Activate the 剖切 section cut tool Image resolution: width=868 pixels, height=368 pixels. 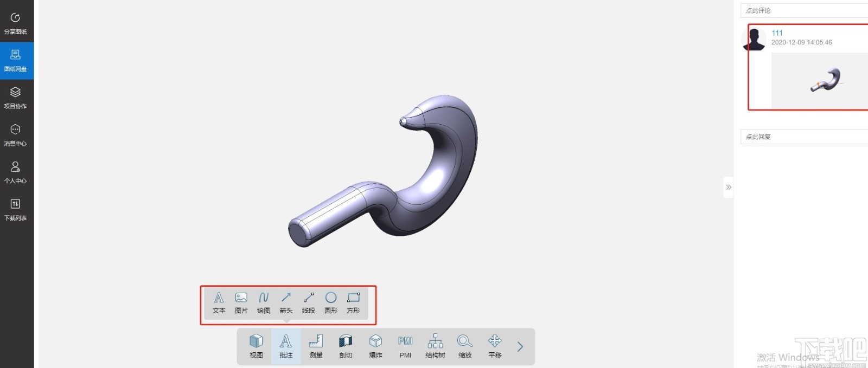pyautogui.click(x=346, y=346)
